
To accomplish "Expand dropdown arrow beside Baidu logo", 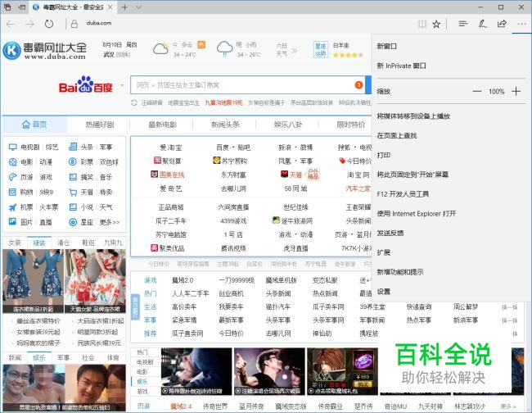I will coord(122,85).
